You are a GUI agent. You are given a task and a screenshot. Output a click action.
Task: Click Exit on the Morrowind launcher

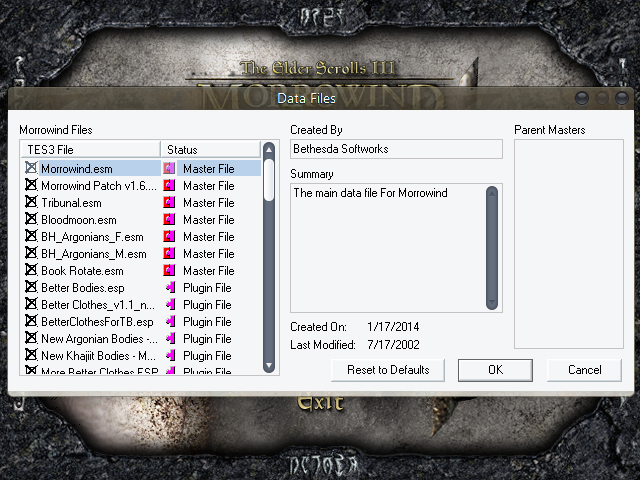coord(320,403)
